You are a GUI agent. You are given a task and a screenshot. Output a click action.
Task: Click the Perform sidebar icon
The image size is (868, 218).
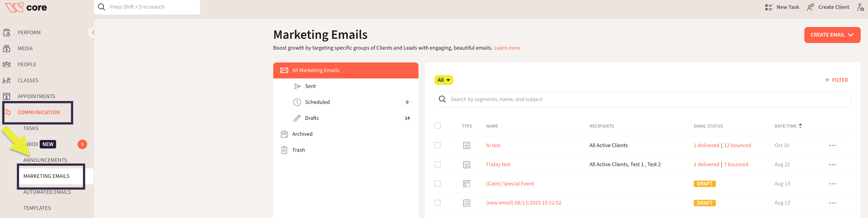(x=7, y=33)
